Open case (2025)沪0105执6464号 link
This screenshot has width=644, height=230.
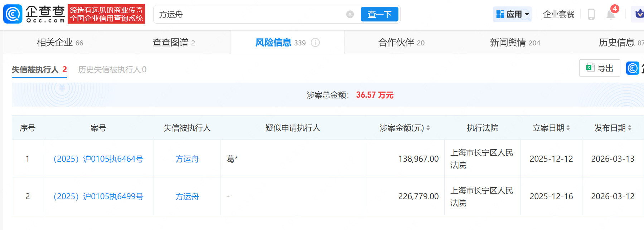point(98,159)
